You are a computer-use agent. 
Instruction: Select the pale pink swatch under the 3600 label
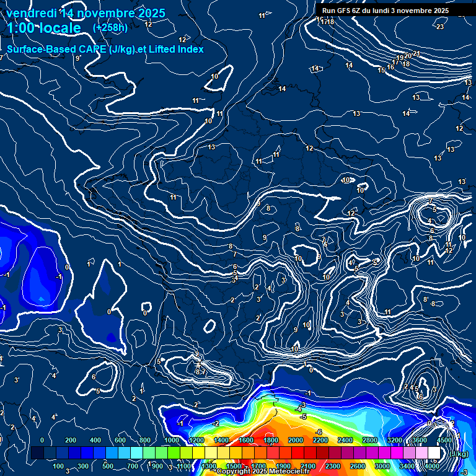click(421, 452)
